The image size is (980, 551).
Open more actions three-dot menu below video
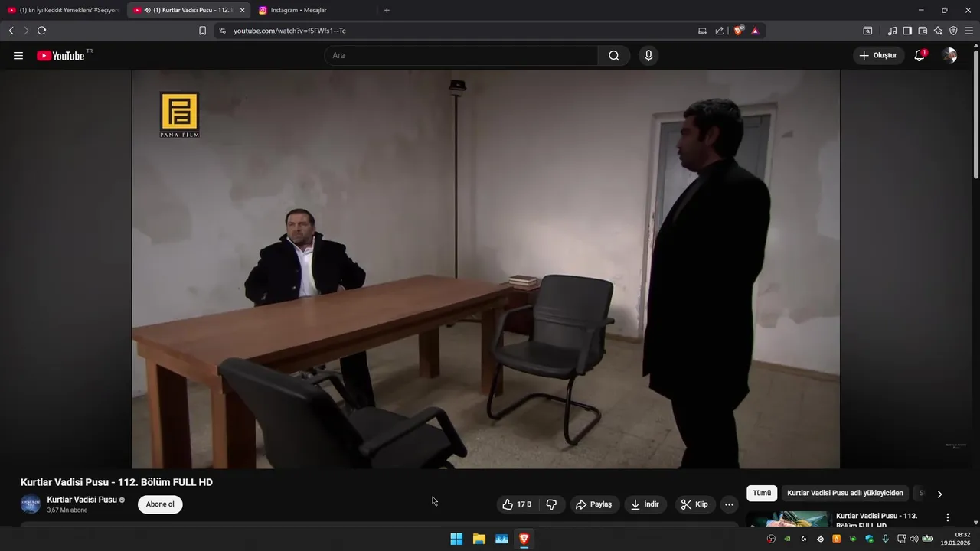729,504
